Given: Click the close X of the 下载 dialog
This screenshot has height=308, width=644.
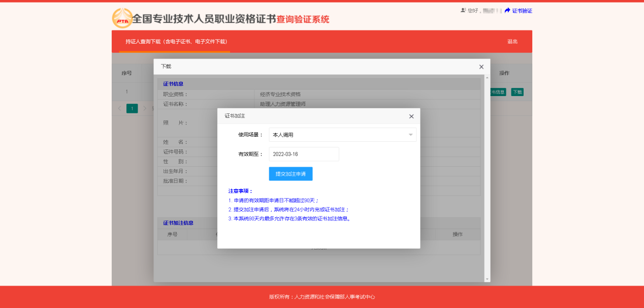Looking at the screenshot, I should click(x=481, y=67).
